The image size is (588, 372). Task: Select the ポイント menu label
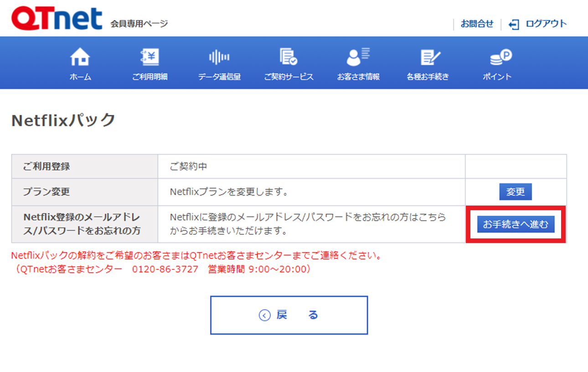(497, 77)
